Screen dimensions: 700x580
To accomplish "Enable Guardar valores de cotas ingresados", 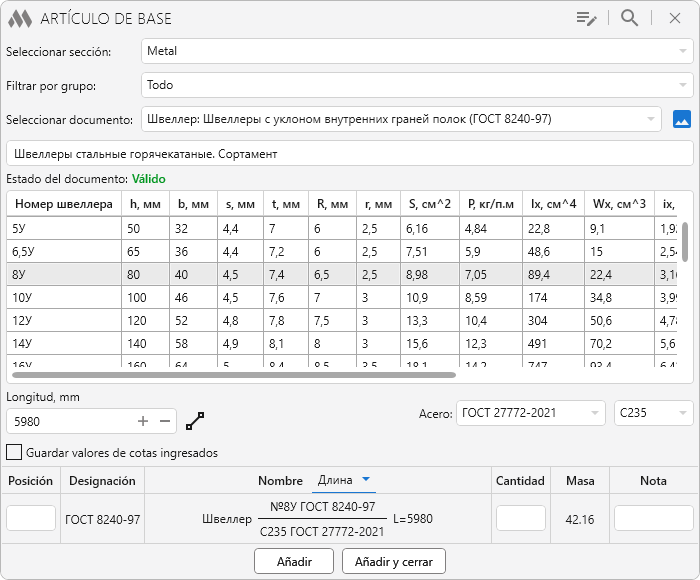I will [x=14, y=452].
